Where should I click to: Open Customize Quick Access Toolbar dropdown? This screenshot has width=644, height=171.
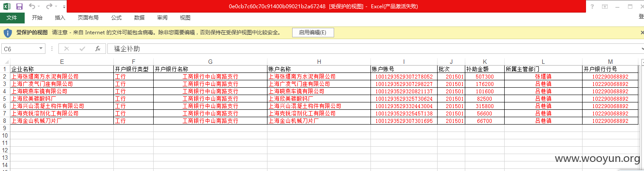(x=64, y=7)
